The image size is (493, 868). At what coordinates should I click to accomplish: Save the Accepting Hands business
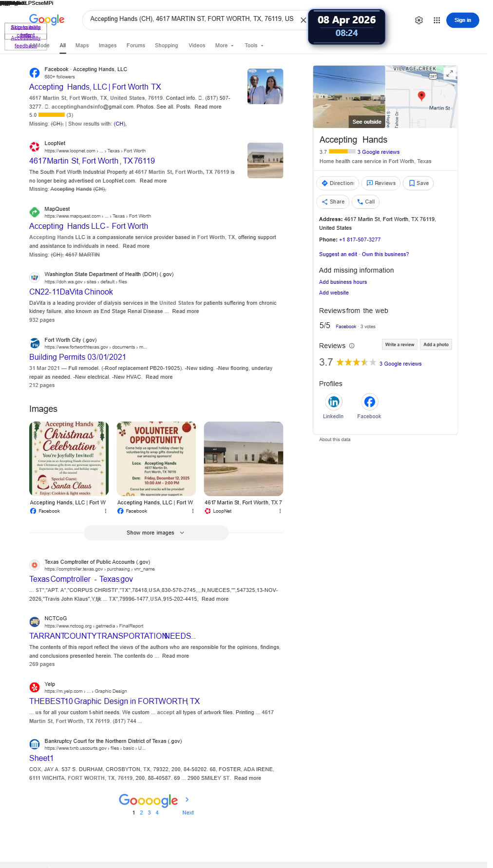(x=418, y=183)
